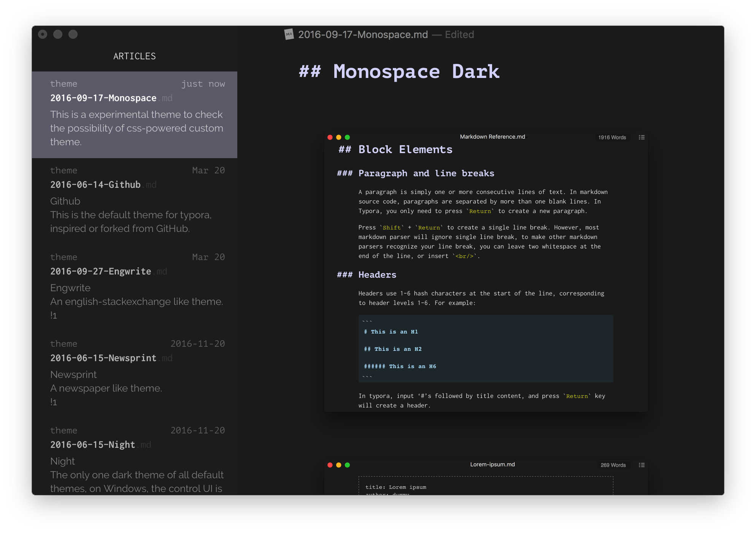The width and height of the screenshot is (756, 533).
Task: Click the 2016-11-20 date on Newsprint item
Action: coord(198,344)
